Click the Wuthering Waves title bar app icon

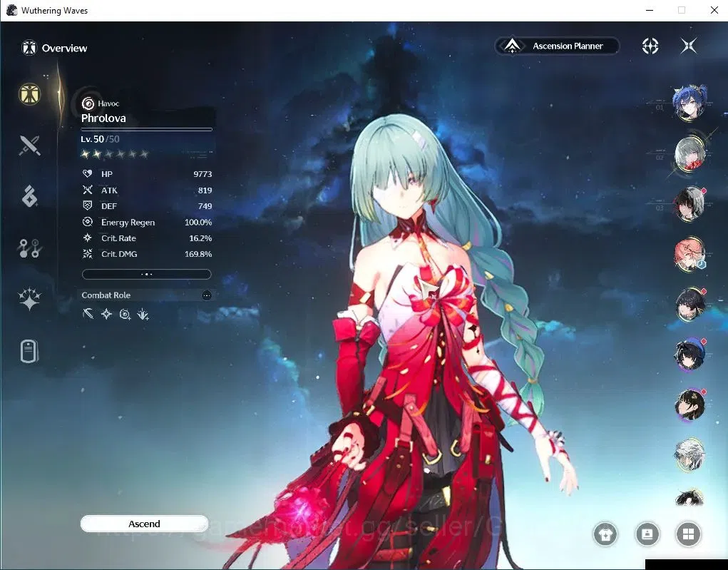click(11, 10)
